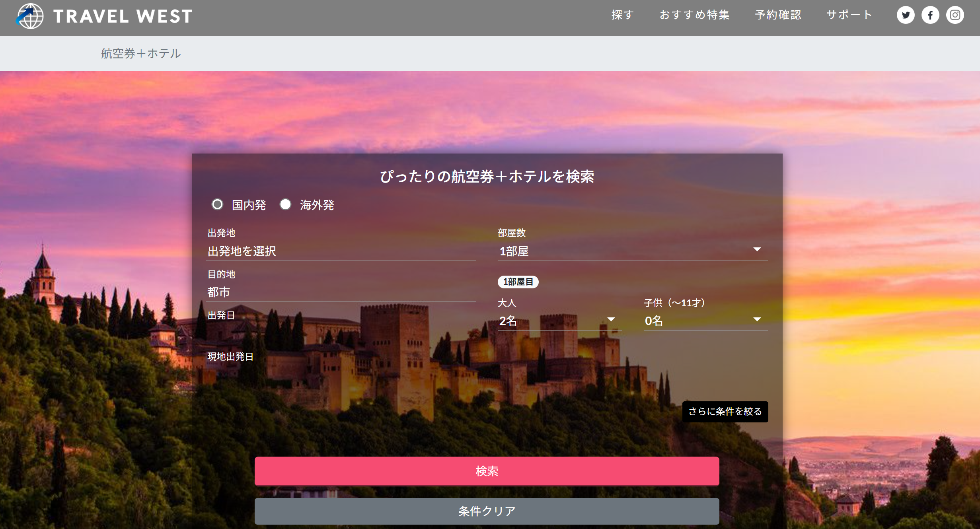Click the 航空券+ホテル breadcrumb text
The width and height of the screenshot is (980, 529).
[141, 53]
